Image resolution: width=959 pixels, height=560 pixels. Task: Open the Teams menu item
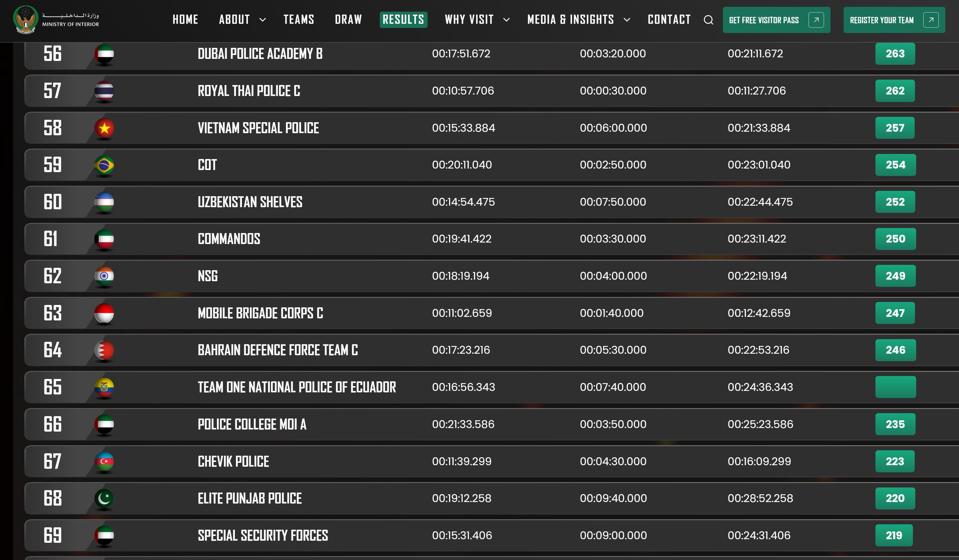click(x=299, y=20)
